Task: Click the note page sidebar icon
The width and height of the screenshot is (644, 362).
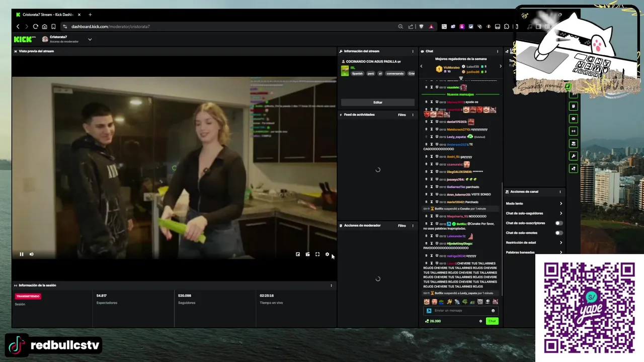Action: click(573, 106)
